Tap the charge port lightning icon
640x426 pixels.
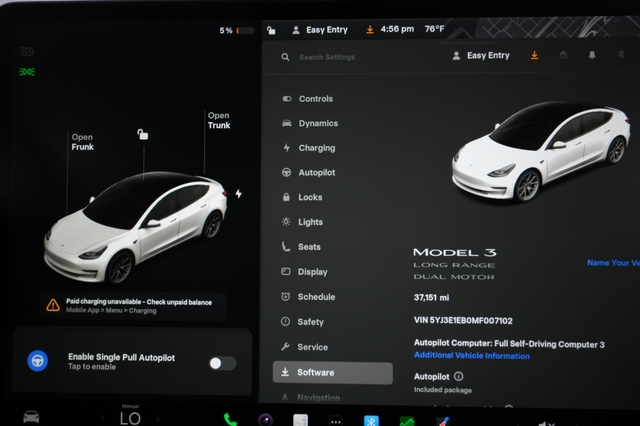(x=238, y=193)
